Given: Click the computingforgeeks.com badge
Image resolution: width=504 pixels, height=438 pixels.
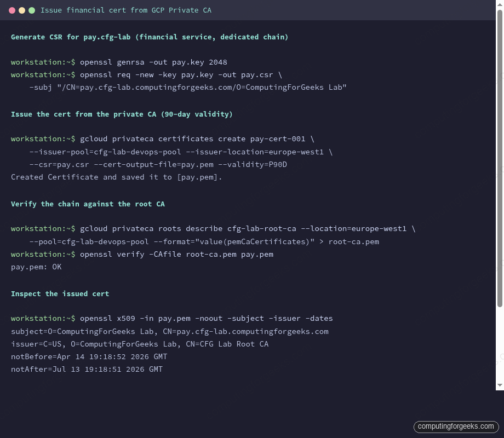Looking at the screenshot, I should click(x=456, y=427).
